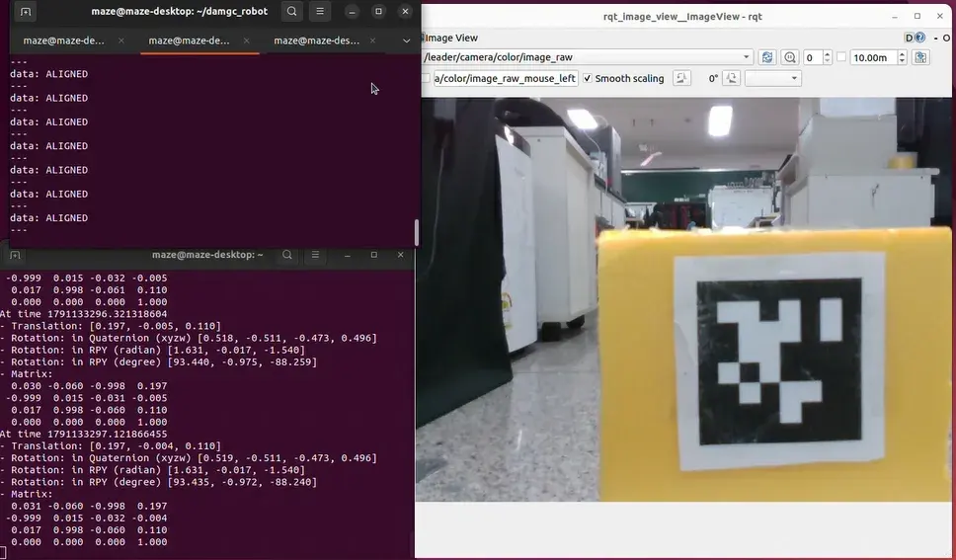
Task: Click the 10.00m range input field
Action: (874, 57)
